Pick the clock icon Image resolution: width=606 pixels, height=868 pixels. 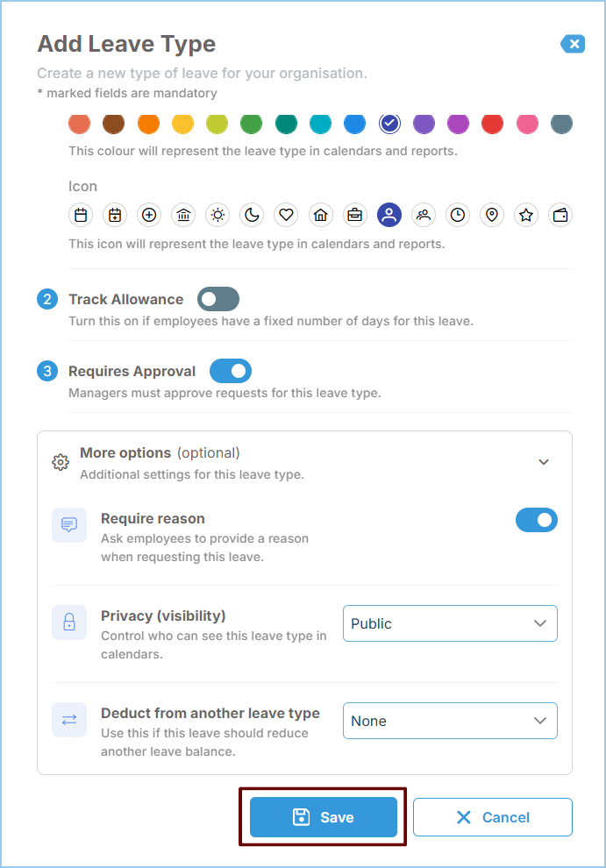pyautogui.click(x=458, y=215)
